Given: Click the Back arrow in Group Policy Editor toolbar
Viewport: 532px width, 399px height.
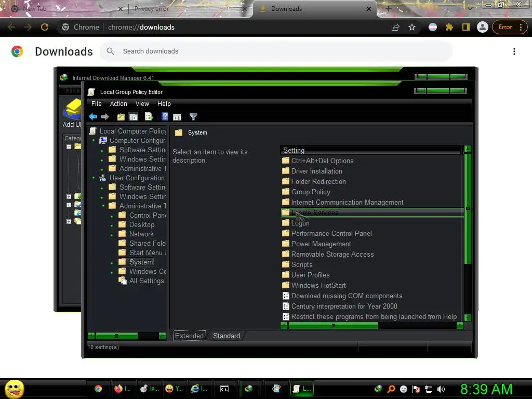Looking at the screenshot, I should click(x=93, y=117).
